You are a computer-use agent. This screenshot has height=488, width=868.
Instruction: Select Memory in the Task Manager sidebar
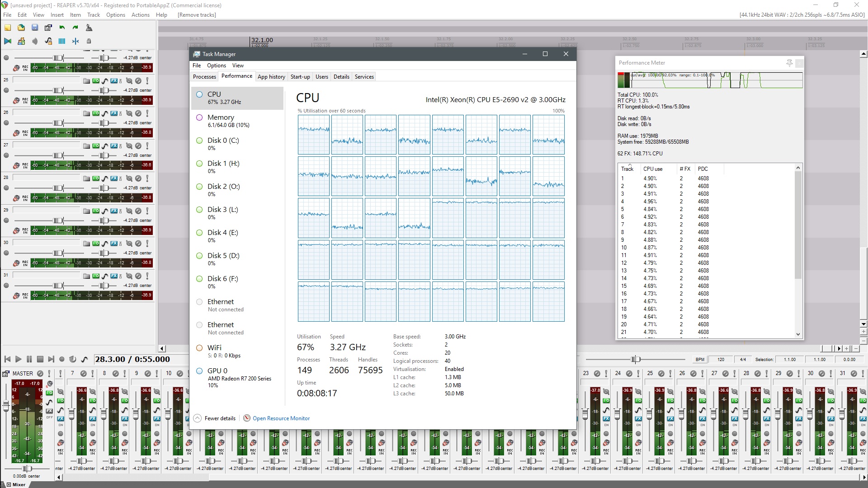click(221, 117)
